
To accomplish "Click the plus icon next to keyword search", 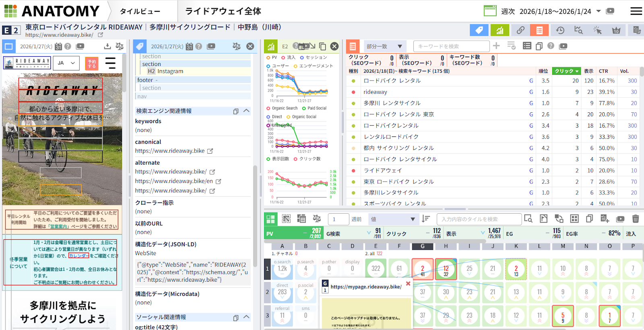I will pyautogui.click(x=496, y=46).
